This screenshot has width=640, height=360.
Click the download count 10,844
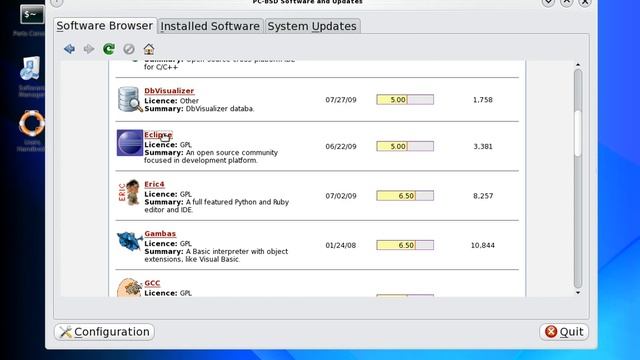[x=483, y=245]
